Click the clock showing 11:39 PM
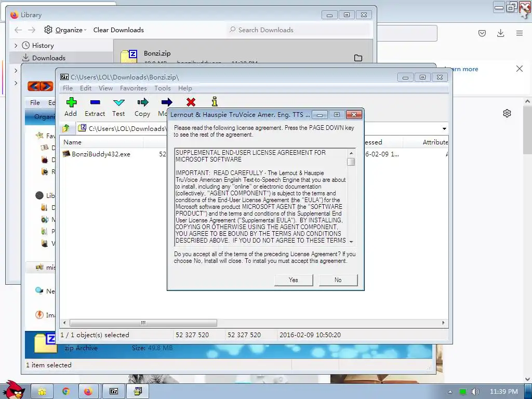 503,392
